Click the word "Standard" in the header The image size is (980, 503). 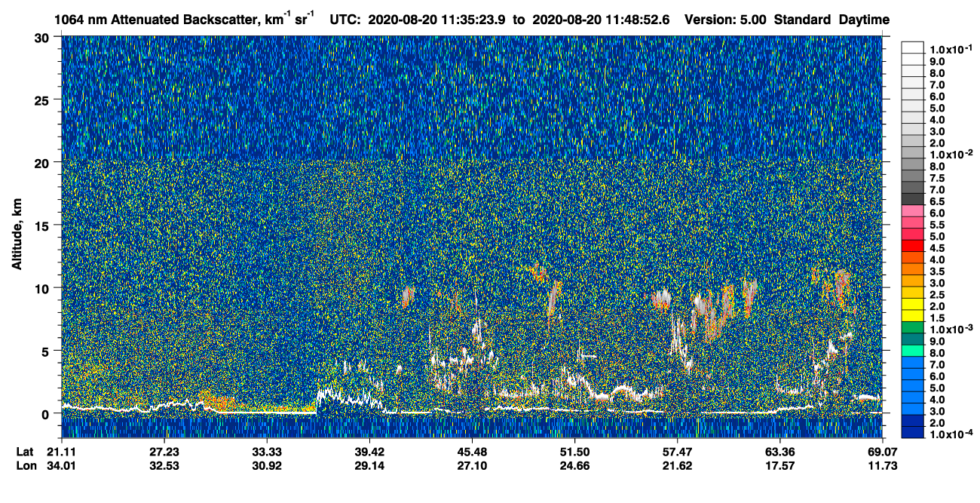801,20
